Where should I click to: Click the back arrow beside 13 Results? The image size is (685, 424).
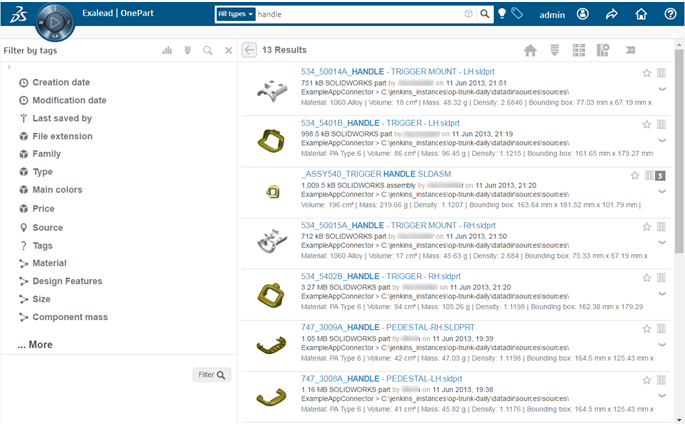pyautogui.click(x=249, y=50)
